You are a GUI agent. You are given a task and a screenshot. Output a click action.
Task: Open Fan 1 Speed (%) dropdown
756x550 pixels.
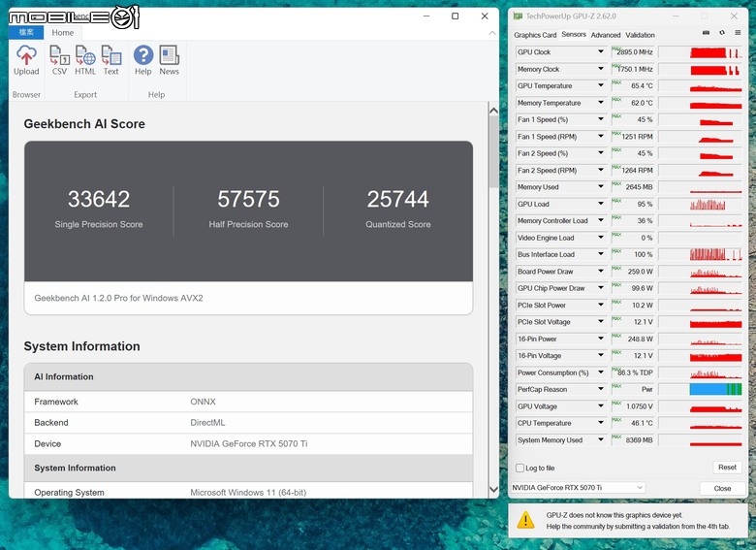click(601, 119)
